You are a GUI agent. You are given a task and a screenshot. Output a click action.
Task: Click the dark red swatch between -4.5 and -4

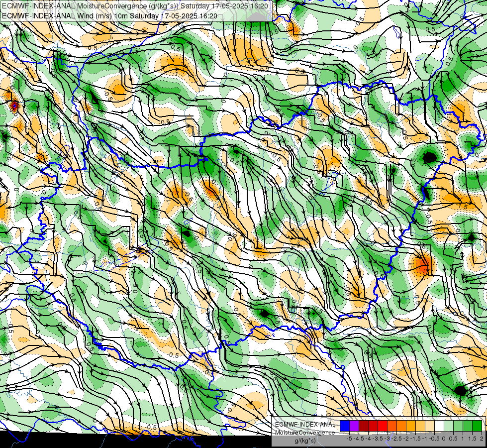point(364,426)
